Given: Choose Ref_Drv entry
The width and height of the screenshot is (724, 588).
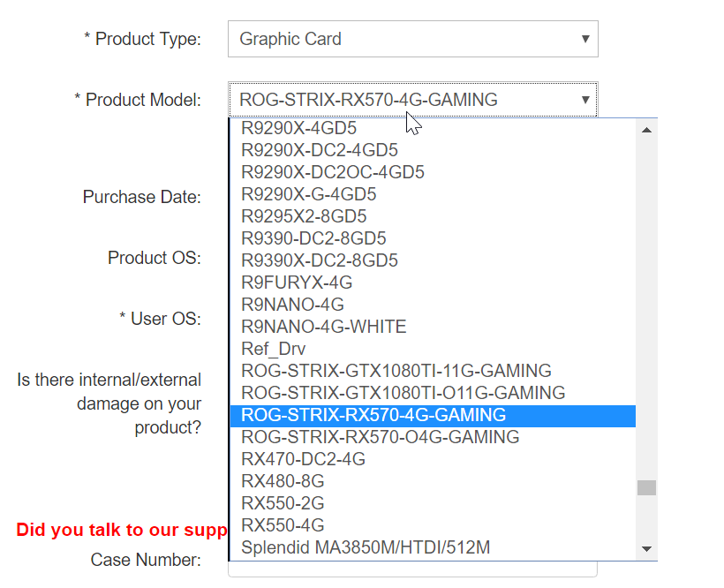Looking at the screenshot, I should [x=433, y=349].
